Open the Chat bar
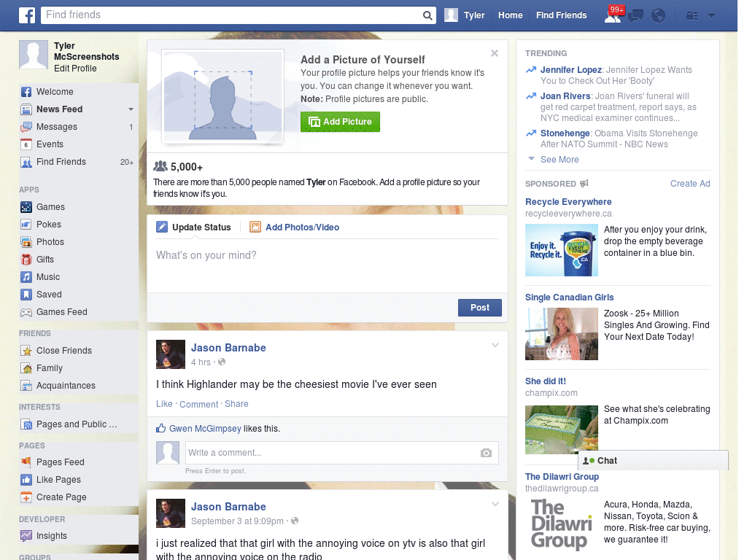 pyautogui.click(x=653, y=461)
